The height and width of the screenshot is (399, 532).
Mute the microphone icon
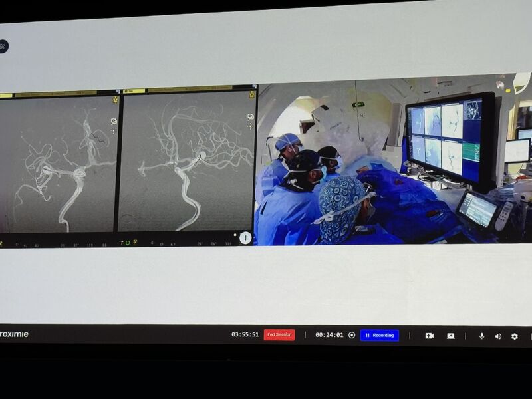[482, 336]
